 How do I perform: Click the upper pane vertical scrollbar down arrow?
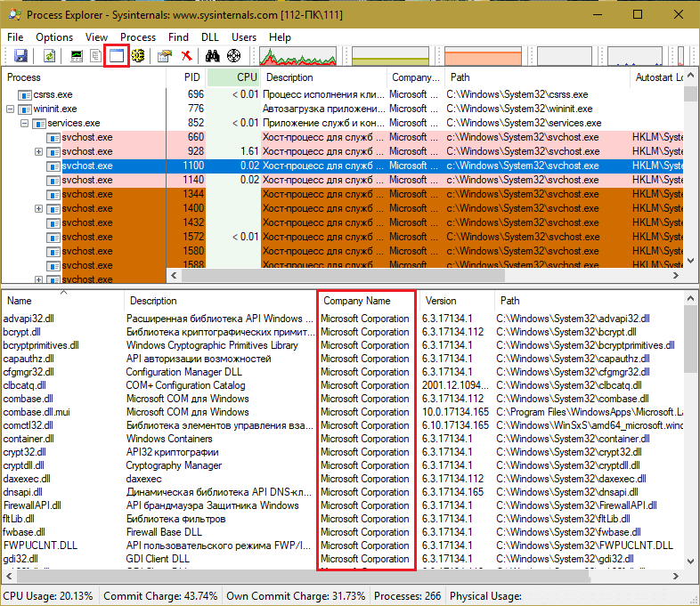coord(690,261)
